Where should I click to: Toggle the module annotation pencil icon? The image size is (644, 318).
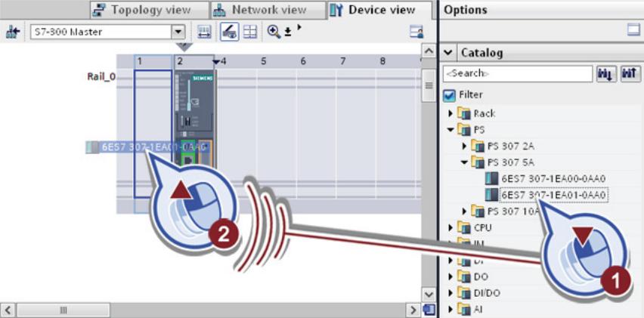tap(230, 32)
